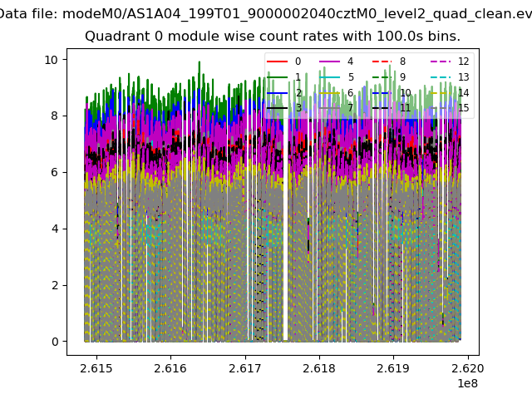532x399 pixels.
Task: Click the x-axis tick label 2.615
Action: click(96, 368)
